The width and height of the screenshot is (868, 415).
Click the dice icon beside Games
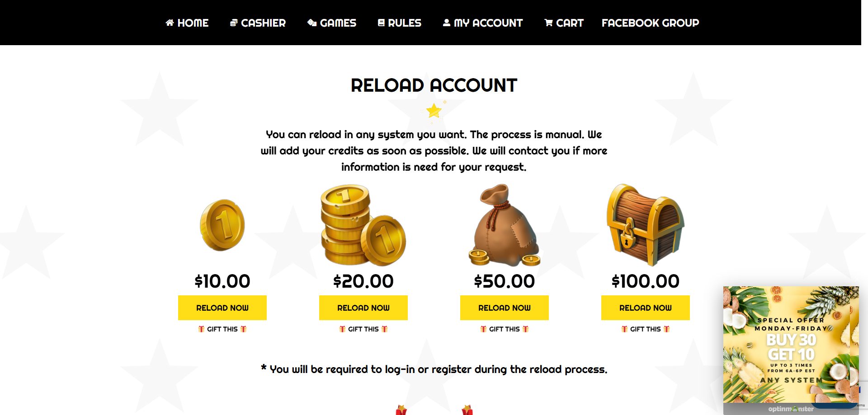point(311,23)
